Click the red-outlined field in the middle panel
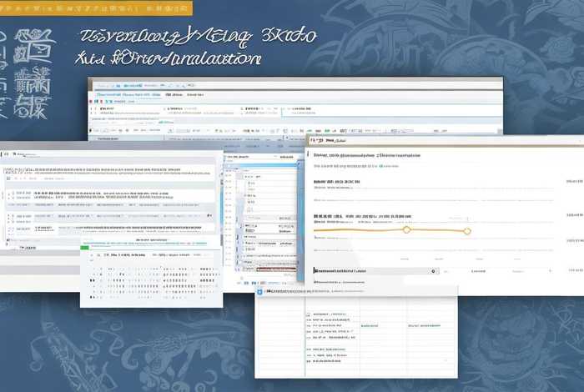 [276, 267]
